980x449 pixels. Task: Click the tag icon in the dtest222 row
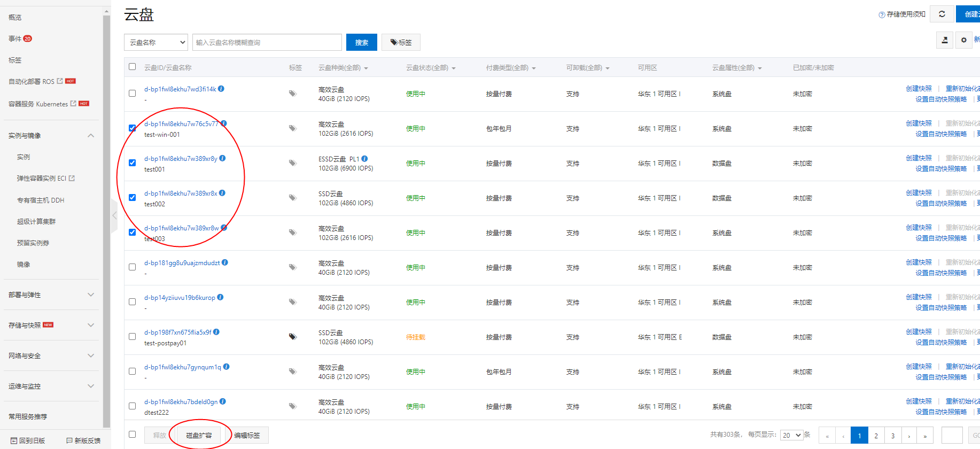click(293, 406)
